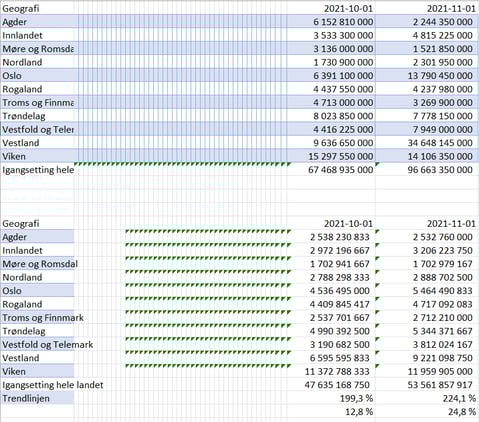
Task: Select the Trendlinjen percentage 199,3 %
Action: (356, 399)
